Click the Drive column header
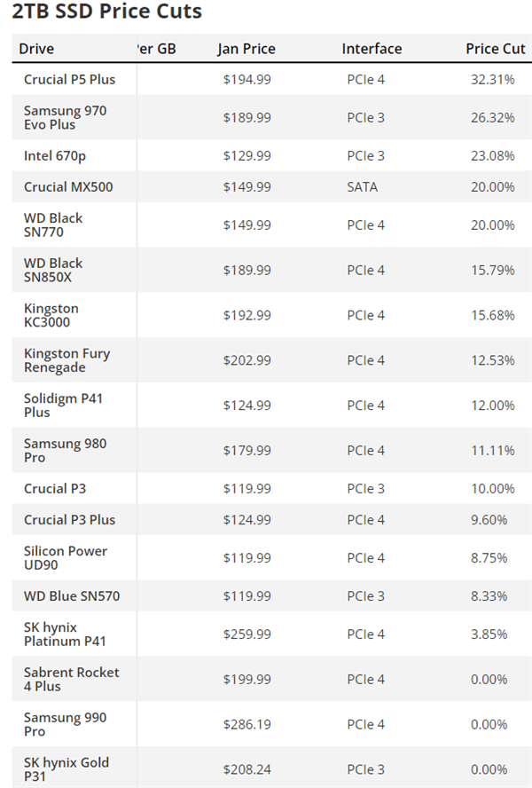 (36, 49)
